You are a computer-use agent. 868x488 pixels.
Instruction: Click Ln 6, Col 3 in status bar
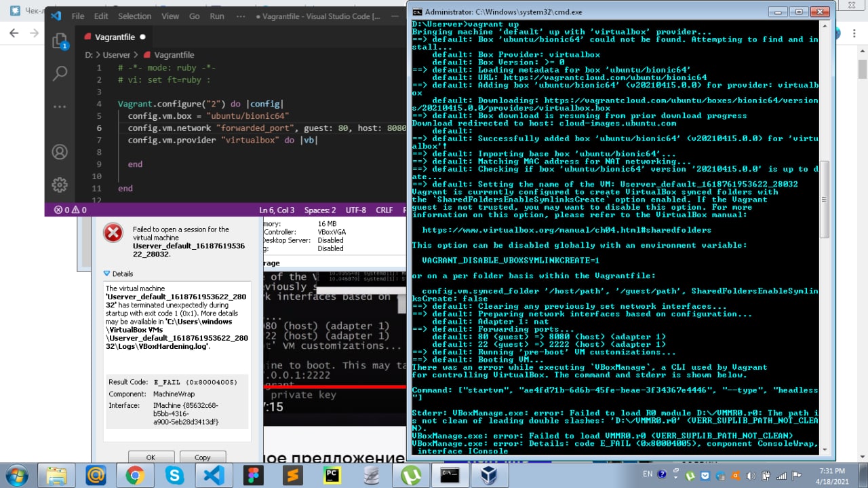click(x=277, y=210)
